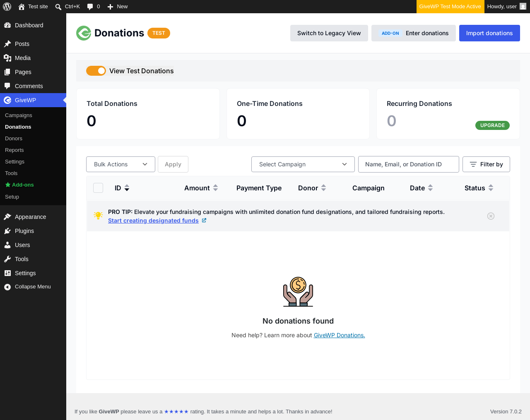This screenshot has height=420, width=530.
Task: Check the select-all donations checkbox
Action: click(x=98, y=188)
